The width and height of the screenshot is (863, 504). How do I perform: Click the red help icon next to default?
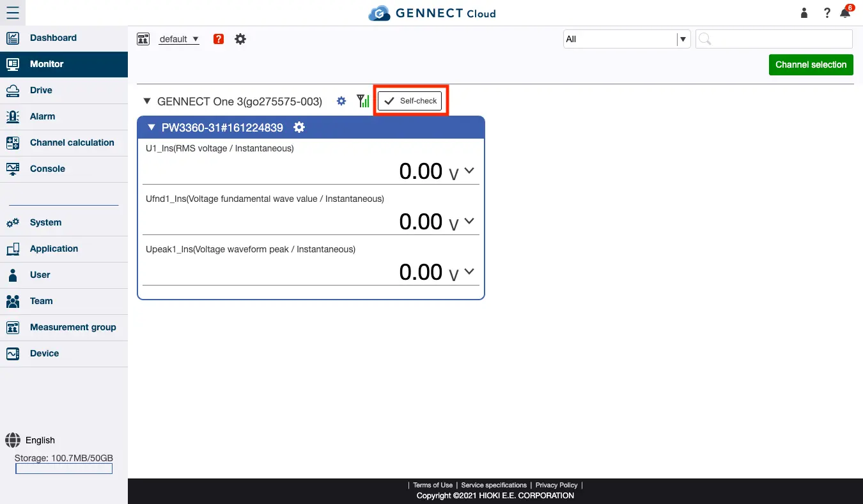[218, 39]
